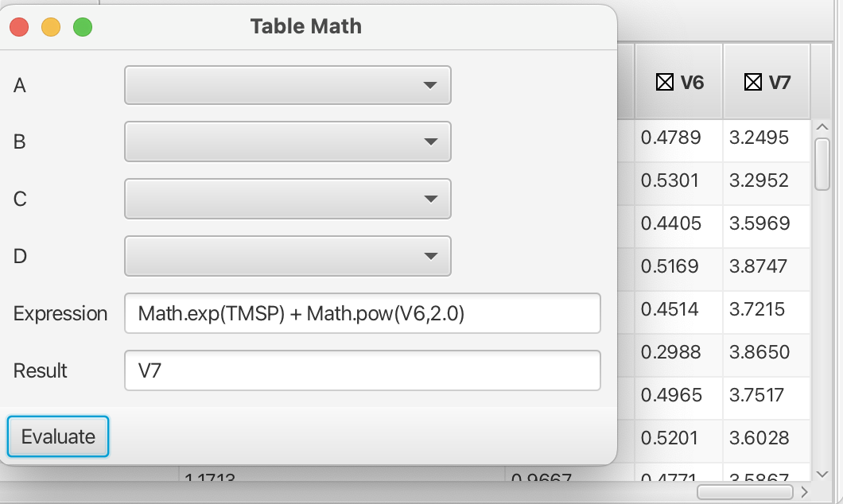Click the Expression input field
The image size is (843, 504).
click(362, 314)
